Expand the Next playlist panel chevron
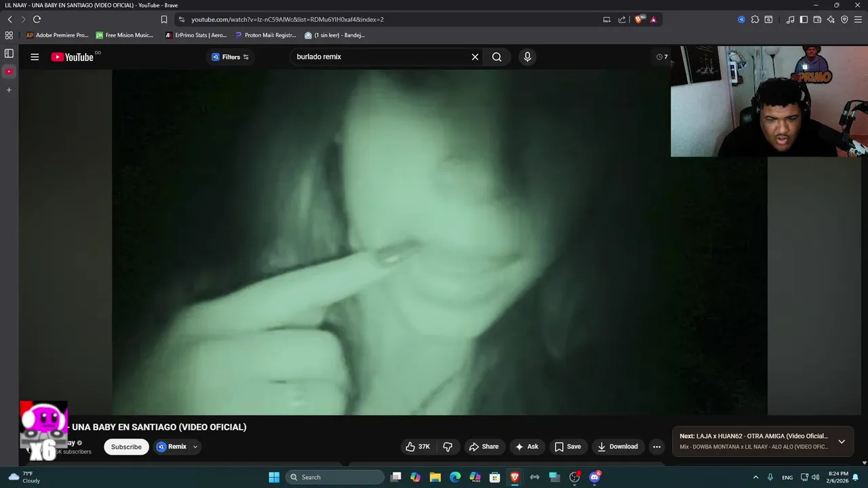The width and height of the screenshot is (868, 488). [842, 441]
